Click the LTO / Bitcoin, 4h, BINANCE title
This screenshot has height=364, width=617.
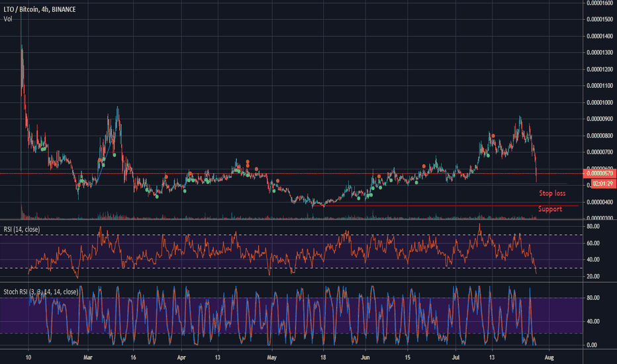(x=40, y=9)
